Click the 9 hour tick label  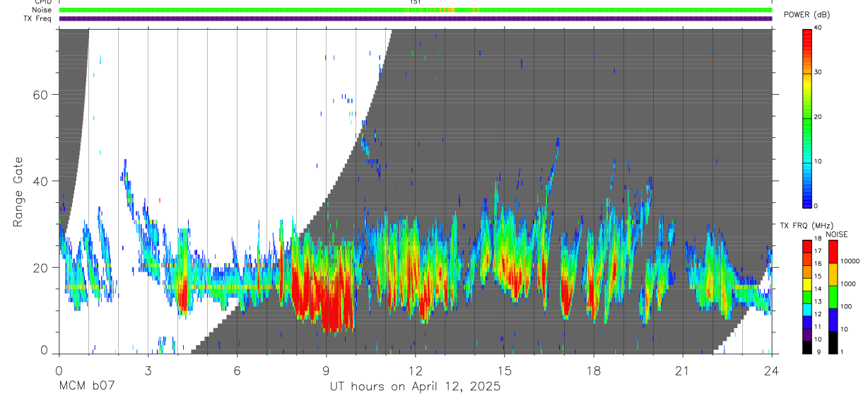click(326, 371)
